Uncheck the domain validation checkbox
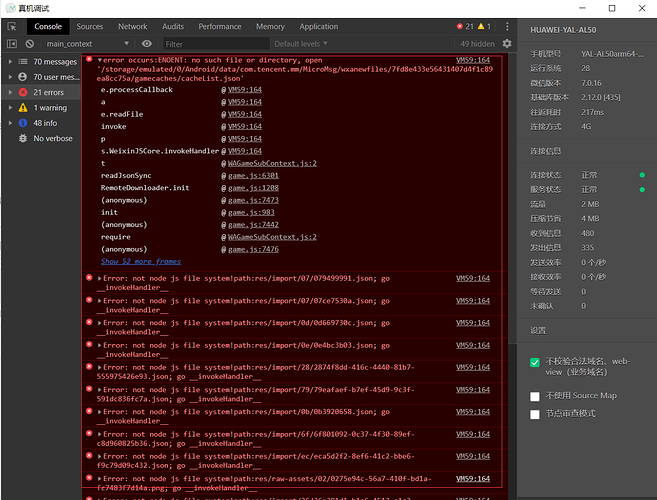 point(535,363)
